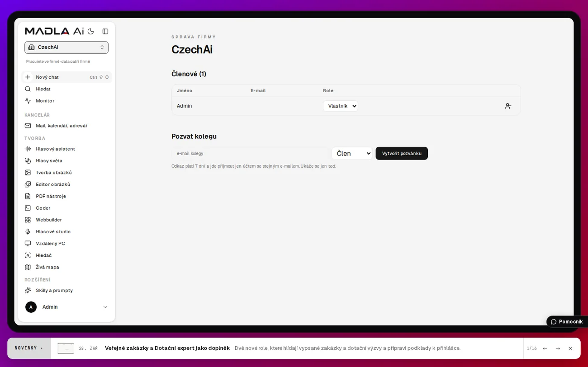The image size is (588, 367).
Task: Change Admin's Vlastník role dropdown
Action: tap(341, 106)
